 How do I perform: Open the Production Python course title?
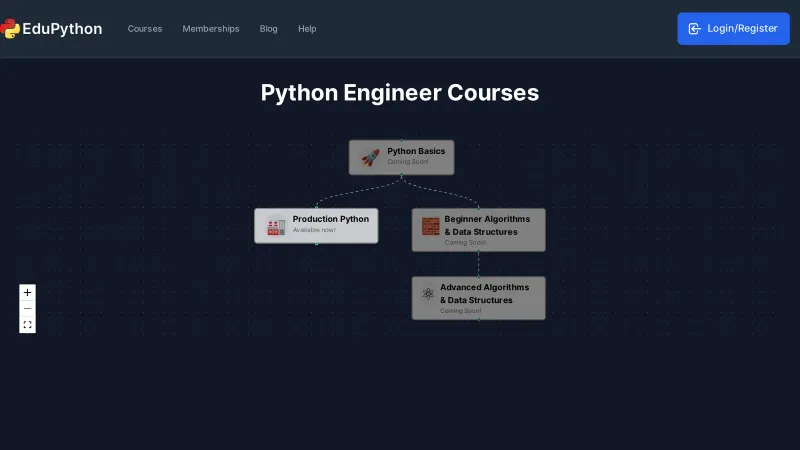(x=330, y=219)
